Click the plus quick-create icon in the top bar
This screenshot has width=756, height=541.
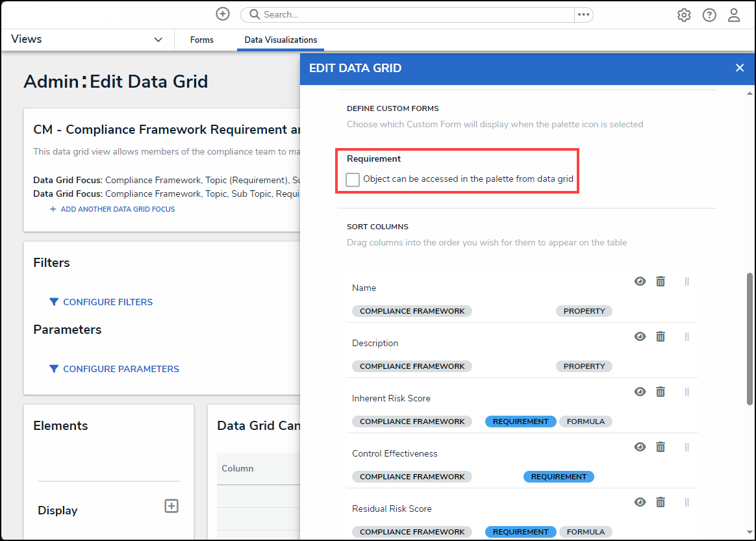(223, 14)
